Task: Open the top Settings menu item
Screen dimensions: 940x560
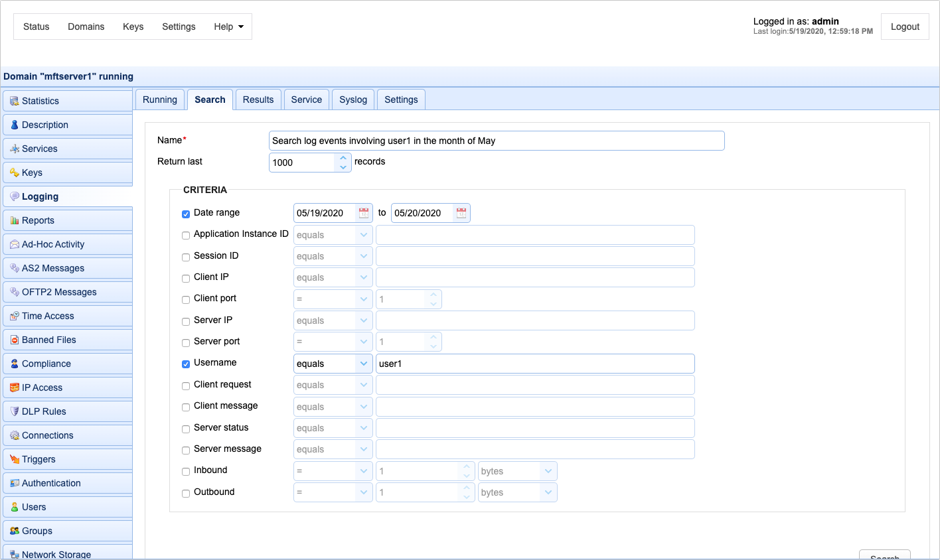Action: click(x=179, y=27)
